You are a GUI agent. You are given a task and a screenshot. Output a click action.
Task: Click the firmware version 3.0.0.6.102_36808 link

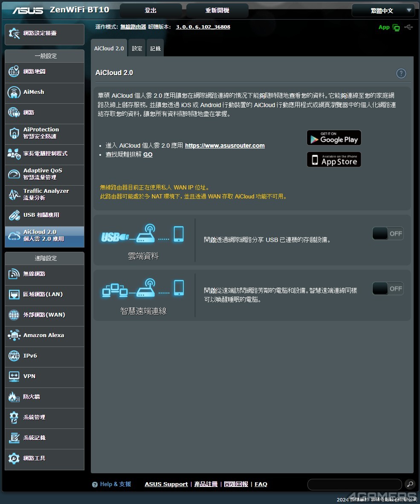(203, 27)
